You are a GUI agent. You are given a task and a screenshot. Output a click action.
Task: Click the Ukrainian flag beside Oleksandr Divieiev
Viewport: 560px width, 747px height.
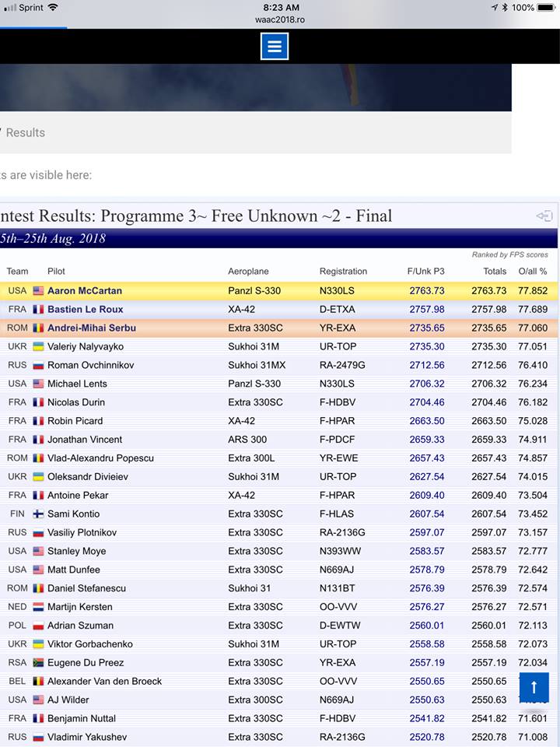point(38,477)
